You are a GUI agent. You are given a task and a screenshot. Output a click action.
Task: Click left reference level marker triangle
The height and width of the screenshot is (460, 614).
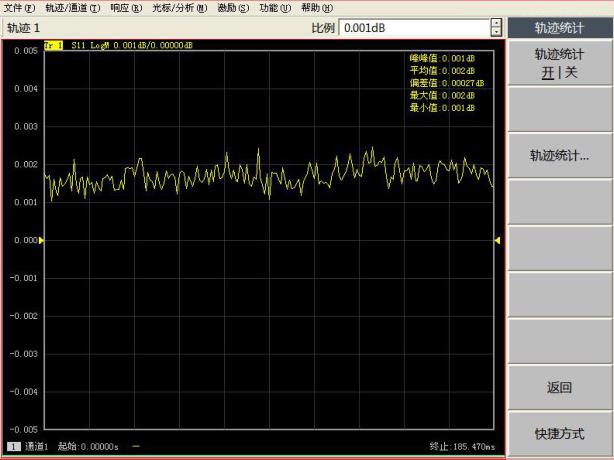pos(42,240)
